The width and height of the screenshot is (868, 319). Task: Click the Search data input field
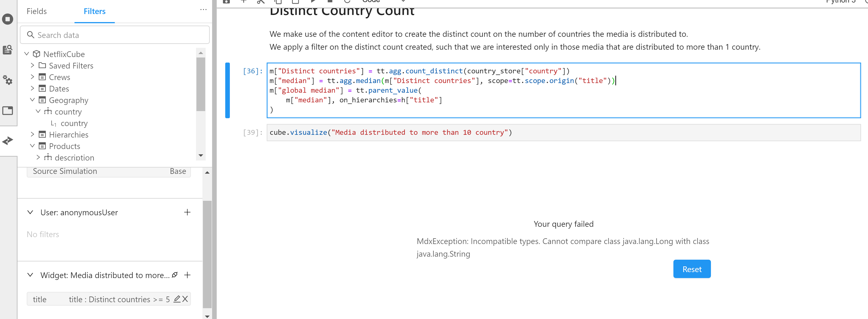coord(114,35)
